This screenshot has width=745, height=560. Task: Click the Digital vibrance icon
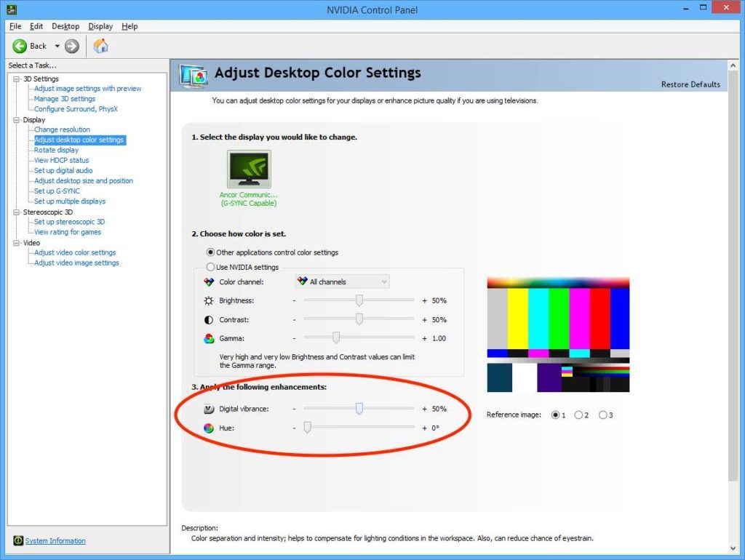coord(209,409)
